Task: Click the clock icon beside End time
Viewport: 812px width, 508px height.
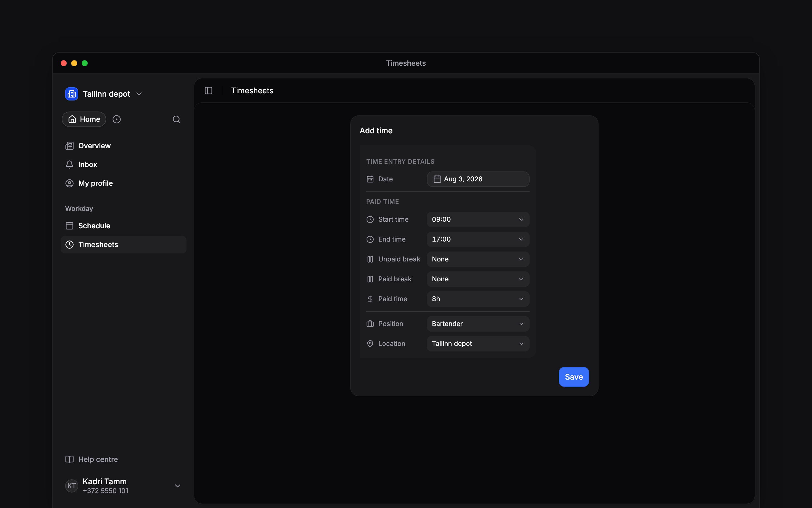Action: pos(370,239)
